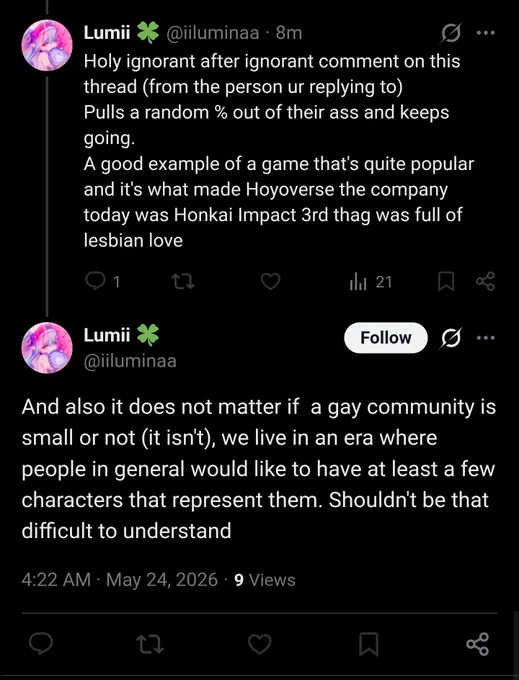Share the main tweet
Image resolution: width=519 pixels, height=680 pixels.
click(x=478, y=644)
